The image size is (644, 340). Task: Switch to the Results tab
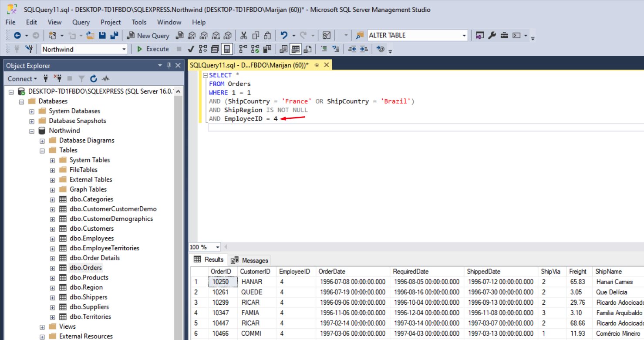point(209,259)
